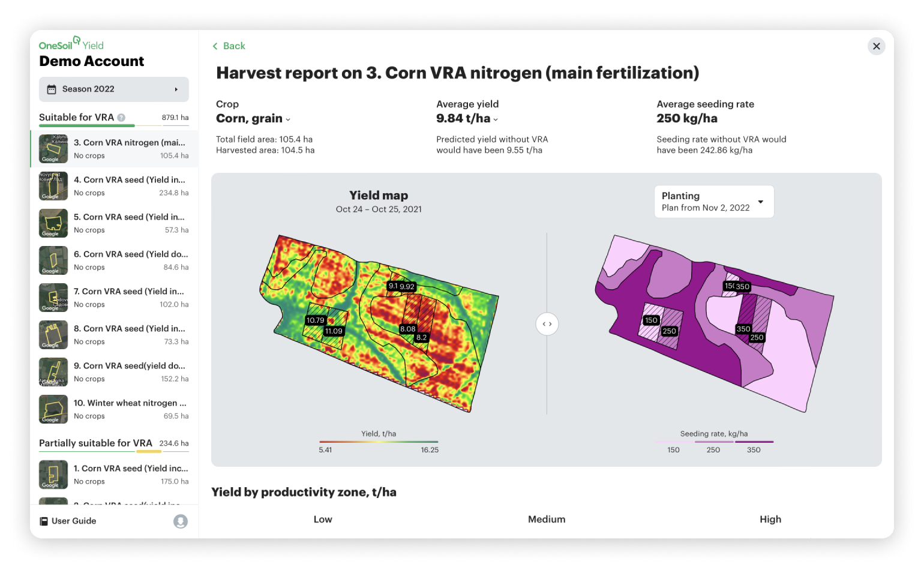This screenshot has width=924, height=570.
Task: Click the Yield map title
Action: coord(379,196)
